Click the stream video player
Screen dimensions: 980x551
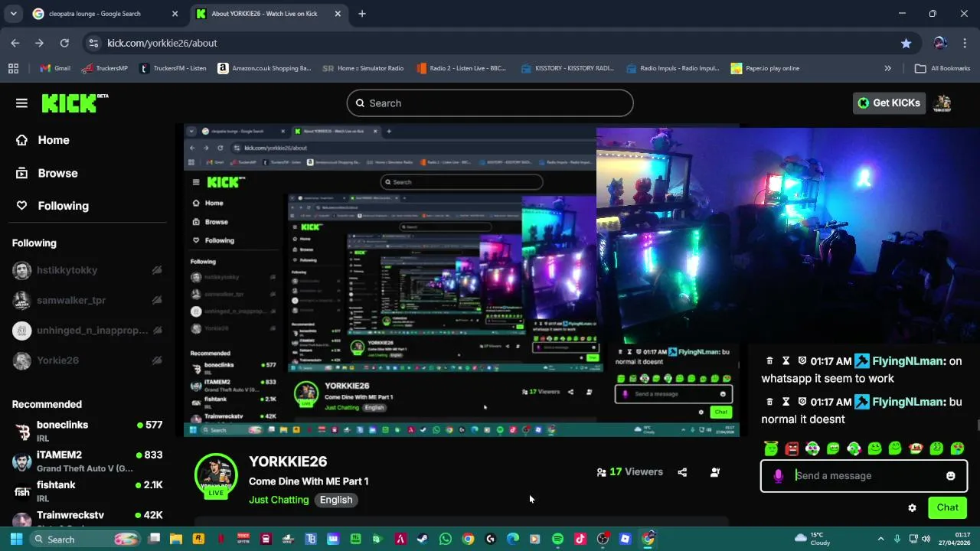[x=462, y=281]
